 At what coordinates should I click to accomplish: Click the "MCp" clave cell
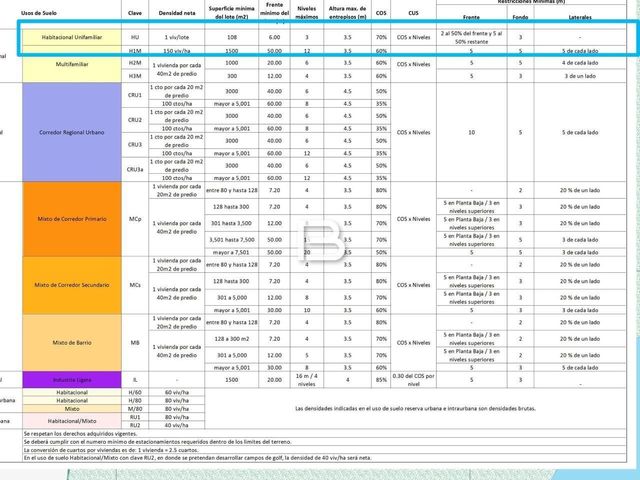point(135,219)
